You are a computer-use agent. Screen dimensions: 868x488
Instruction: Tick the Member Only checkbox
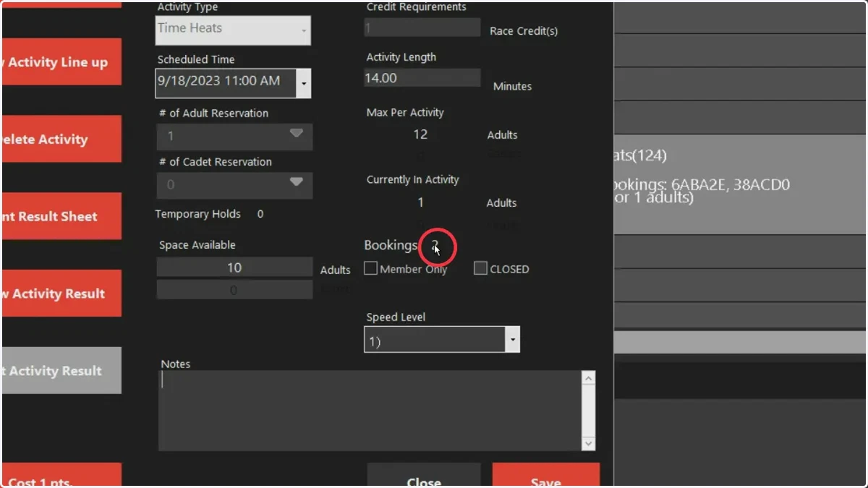[x=370, y=269]
